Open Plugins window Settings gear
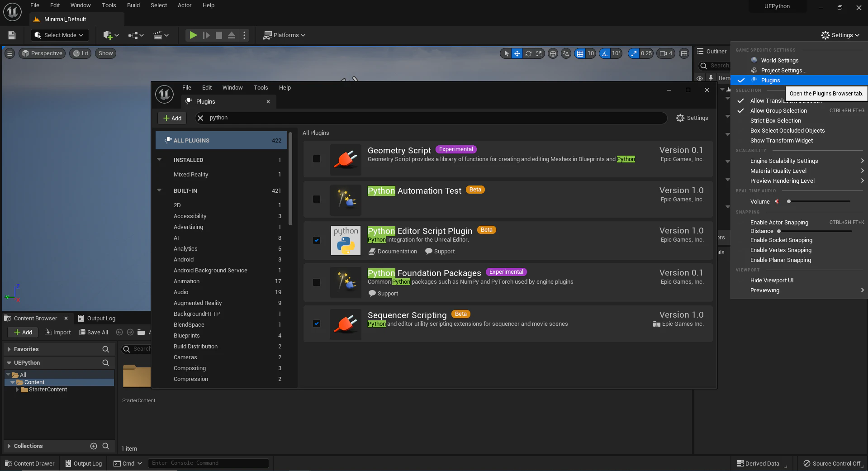Image resolution: width=868 pixels, height=471 pixels. (692, 118)
